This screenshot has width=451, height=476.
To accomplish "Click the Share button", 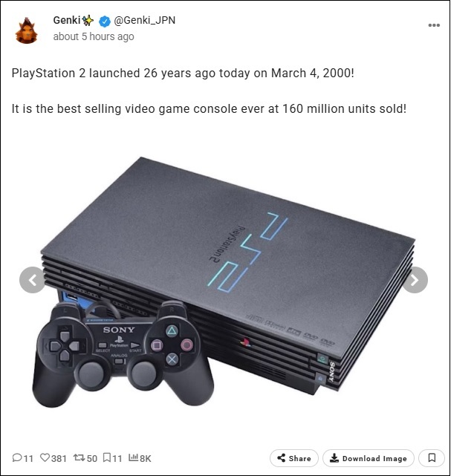I will click(294, 458).
